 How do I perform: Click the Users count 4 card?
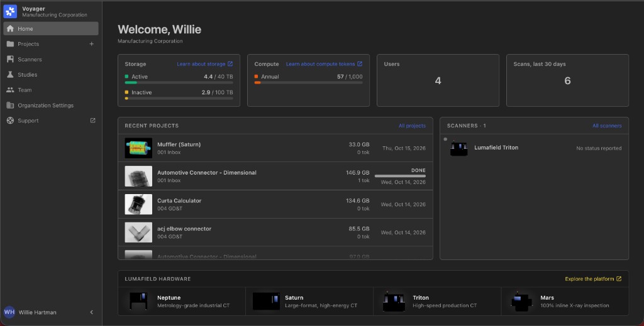pos(438,80)
